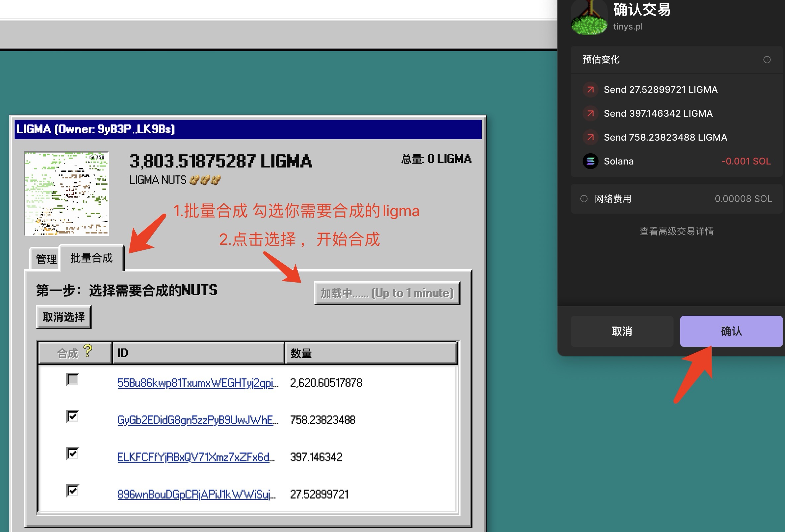Click the info icon beside 网络费用
Image resolution: width=785 pixels, height=532 pixels.
click(x=584, y=199)
